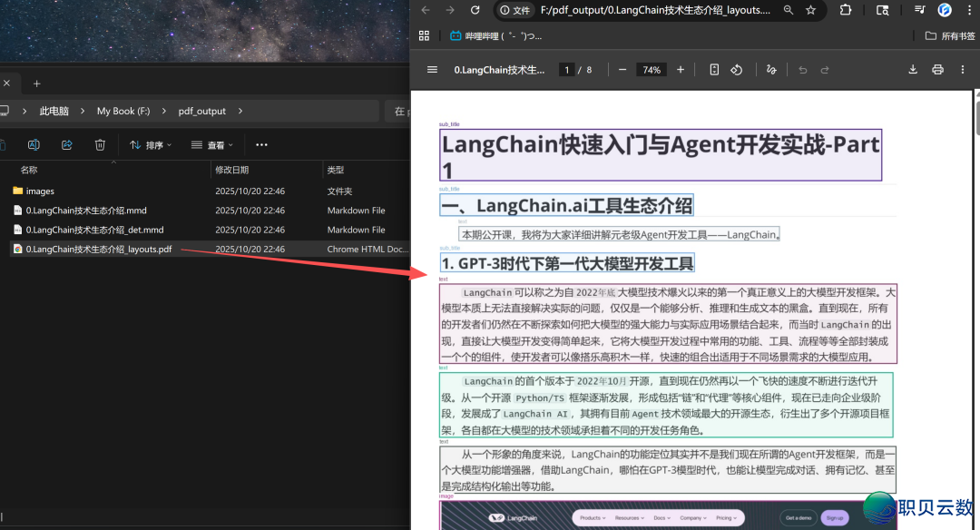This screenshot has height=530, width=980.
Task: Download the PDF with the download icon
Action: click(914, 69)
